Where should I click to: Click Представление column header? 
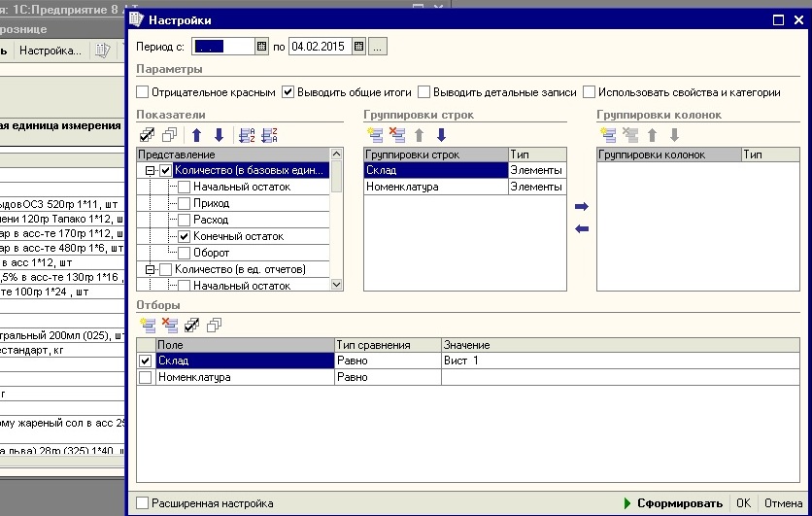pyautogui.click(x=233, y=155)
